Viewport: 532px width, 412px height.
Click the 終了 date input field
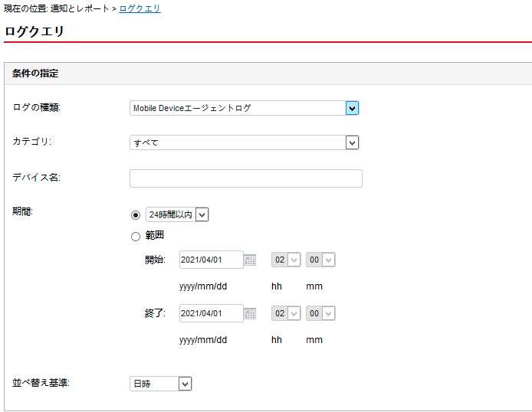(211, 313)
